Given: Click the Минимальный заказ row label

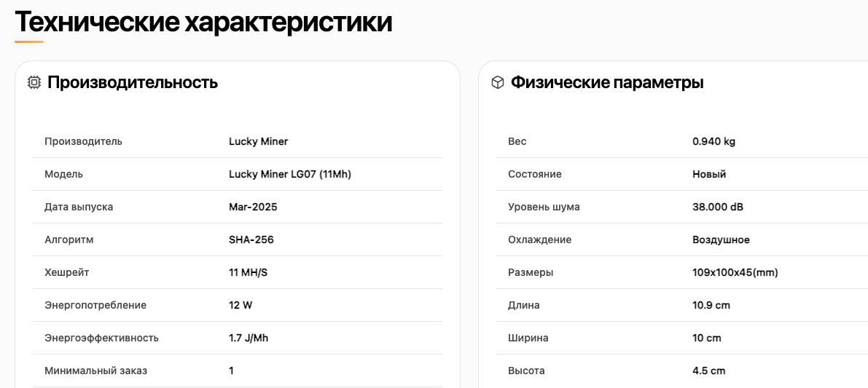Looking at the screenshot, I should 95,371.
